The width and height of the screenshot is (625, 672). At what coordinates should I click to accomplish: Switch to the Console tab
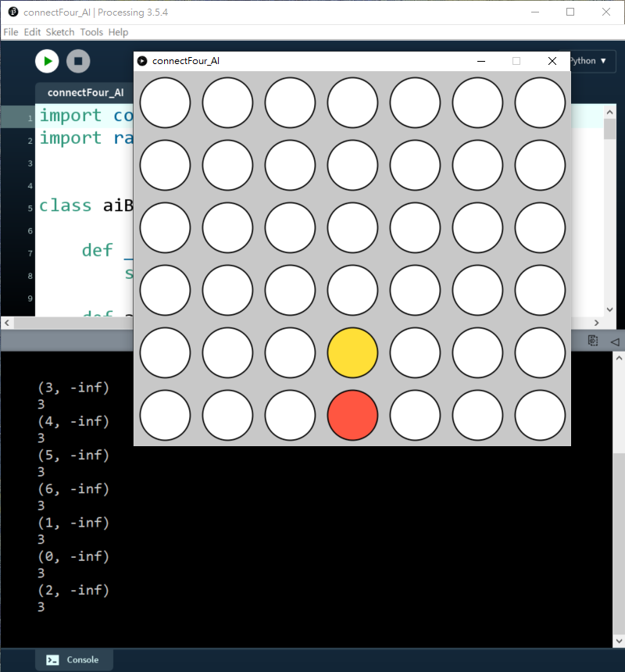pos(74,659)
